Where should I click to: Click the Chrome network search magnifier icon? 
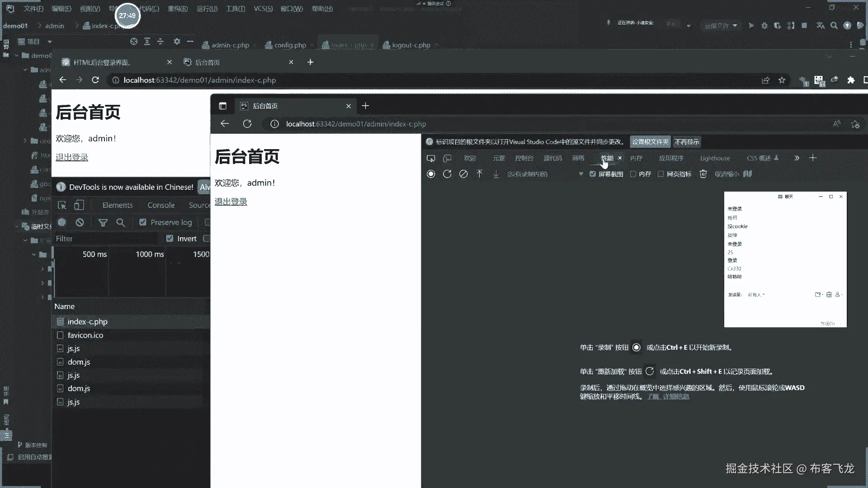(120, 222)
